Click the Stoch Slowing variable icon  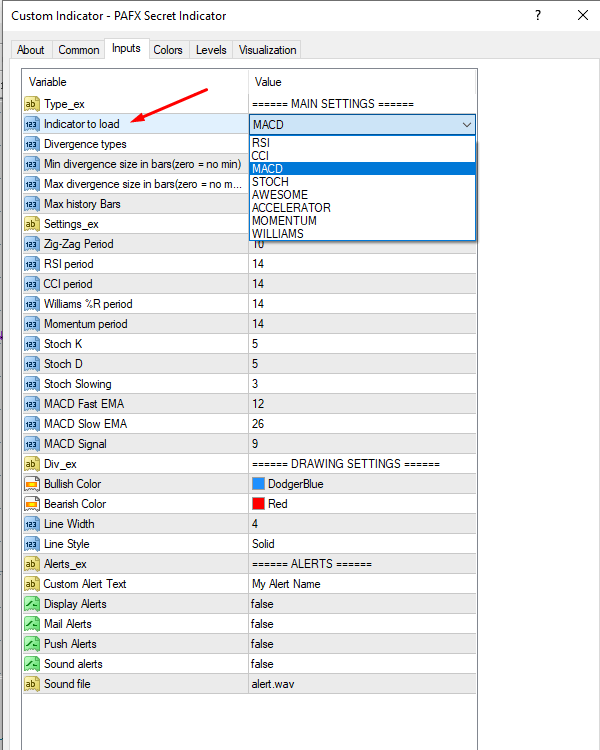(32, 384)
